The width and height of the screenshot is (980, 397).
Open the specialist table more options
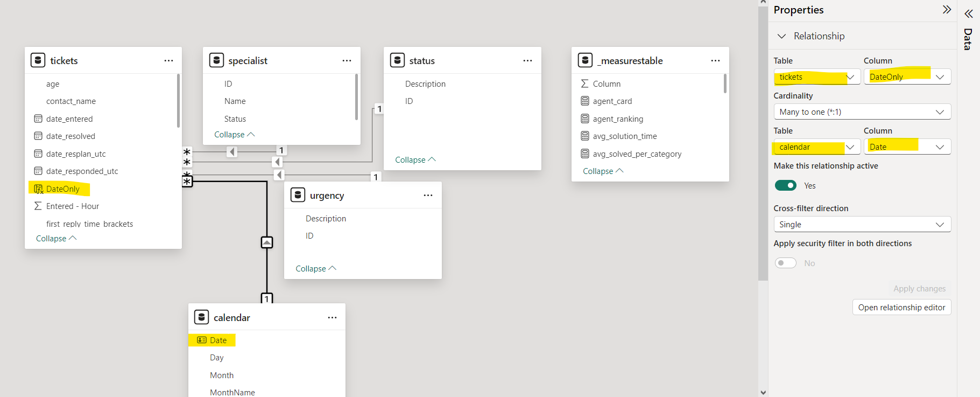347,61
